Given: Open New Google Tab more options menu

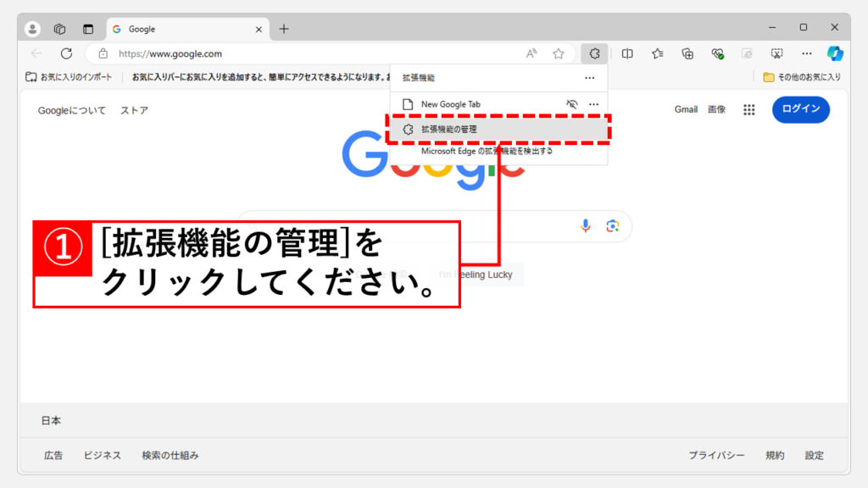Looking at the screenshot, I should pyautogui.click(x=593, y=104).
